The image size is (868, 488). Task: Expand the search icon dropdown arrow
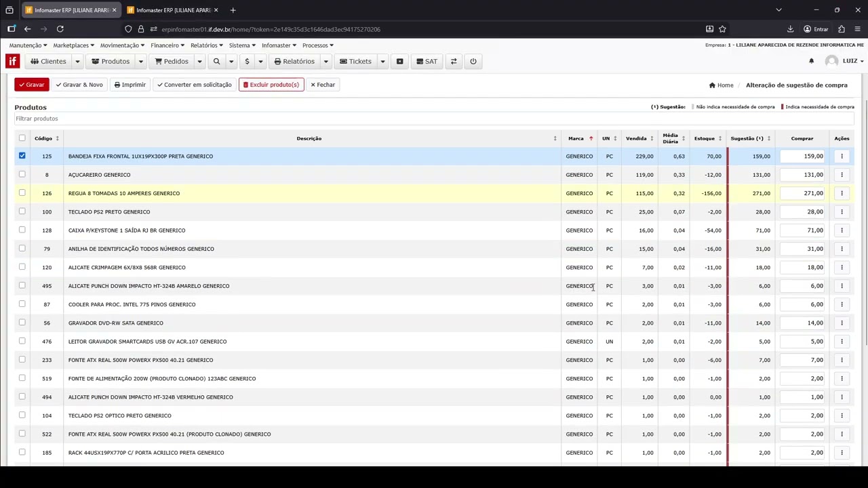click(231, 62)
